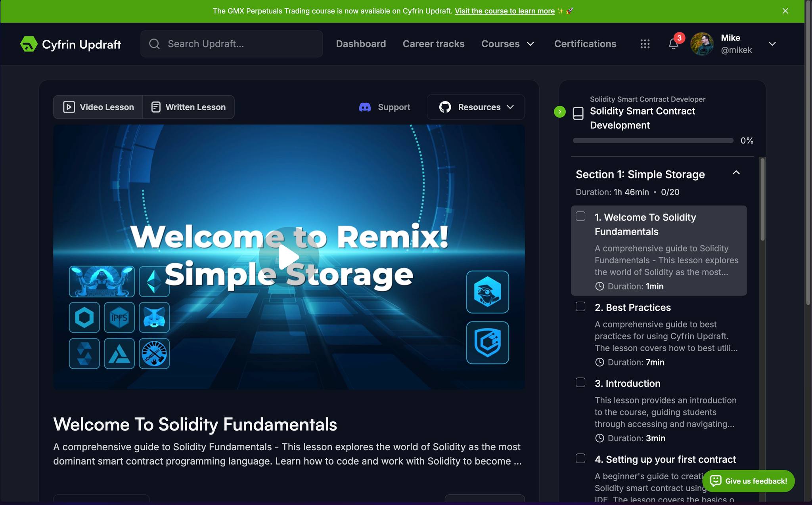Click the clock icon under Best Practices
The width and height of the screenshot is (812, 505).
pyautogui.click(x=600, y=362)
